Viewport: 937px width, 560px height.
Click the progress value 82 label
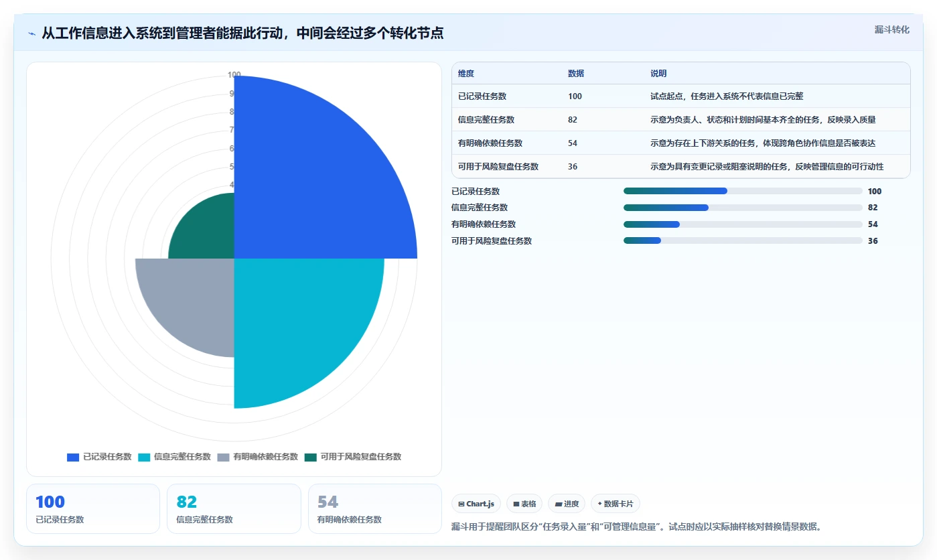(873, 208)
